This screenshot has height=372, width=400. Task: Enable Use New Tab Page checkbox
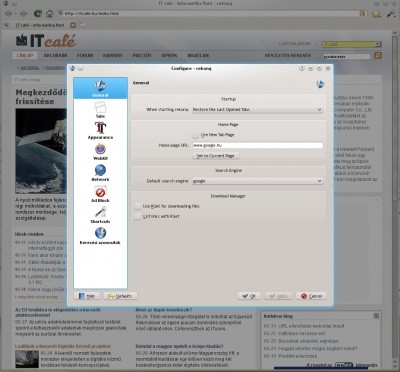pos(196,135)
